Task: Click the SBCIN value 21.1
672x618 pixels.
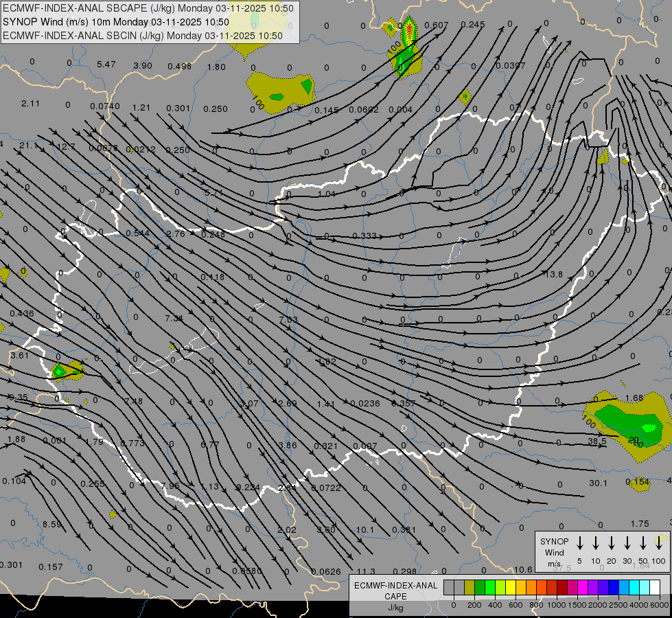Action: [29, 146]
